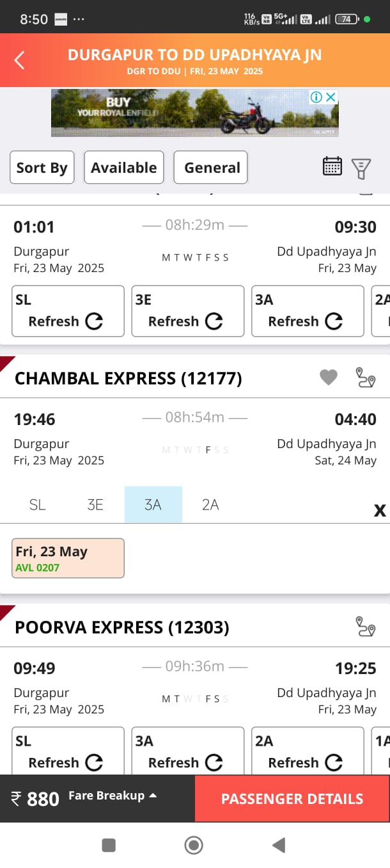The height and width of the screenshot is (868, 390).
Task: Open ad info icon on banner
Action: (x=316, y=97)
